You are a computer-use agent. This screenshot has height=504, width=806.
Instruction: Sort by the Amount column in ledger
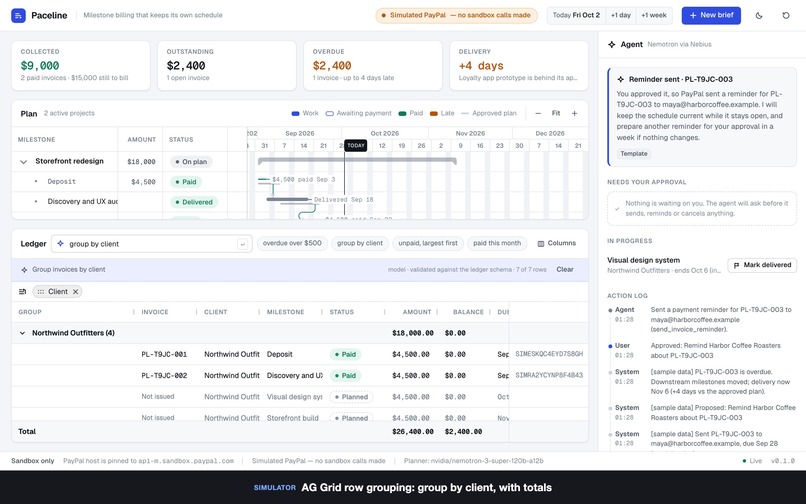(x=417, y=312)
